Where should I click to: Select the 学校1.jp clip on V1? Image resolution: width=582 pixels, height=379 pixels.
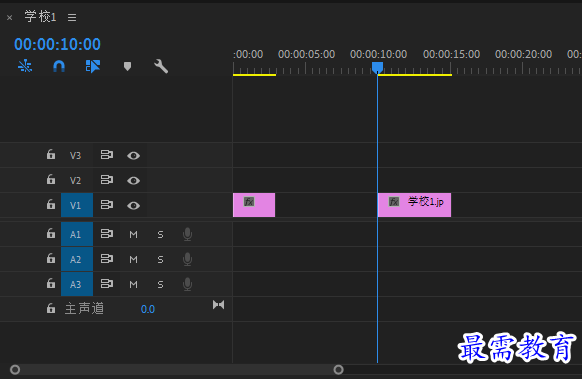click(x=414, y=205)
